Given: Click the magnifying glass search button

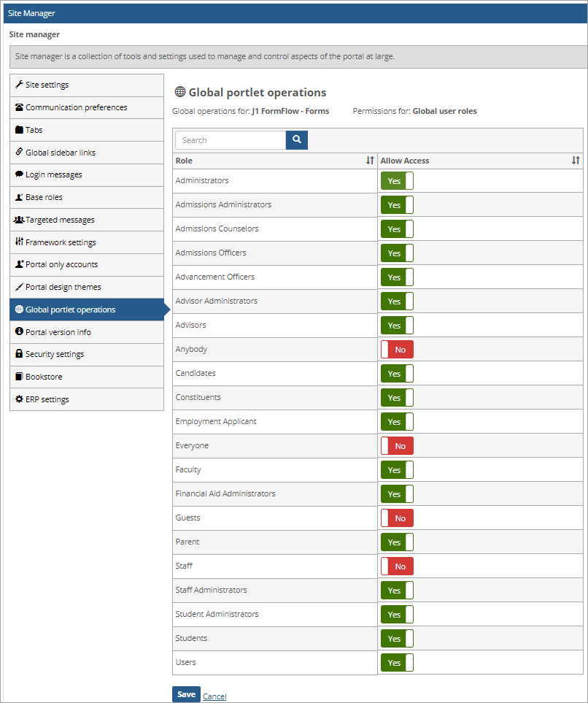Looking at the screenshot, I should 297,140.
